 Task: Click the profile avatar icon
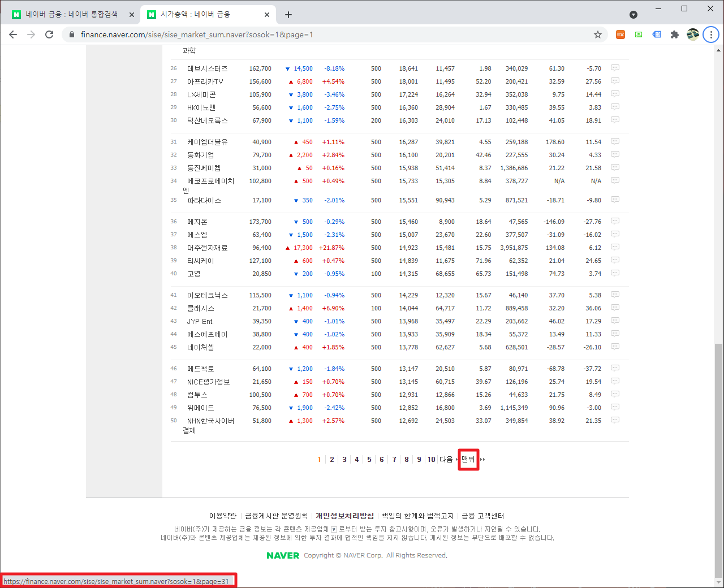tap(693, 34)
